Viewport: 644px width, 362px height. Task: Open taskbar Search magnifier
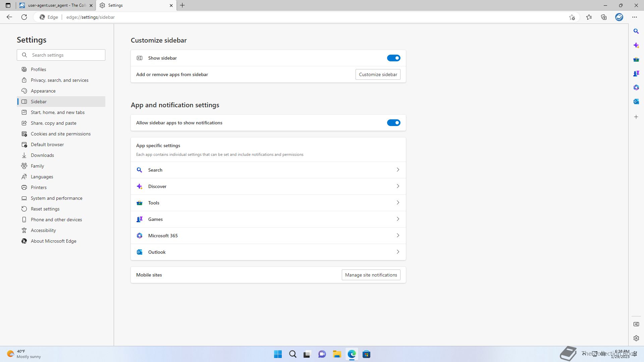click(x=292, y=354)
